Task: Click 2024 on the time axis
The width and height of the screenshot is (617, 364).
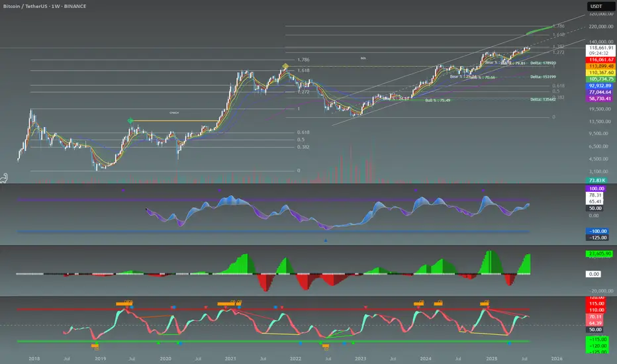Action: click(x=426, y=359)
